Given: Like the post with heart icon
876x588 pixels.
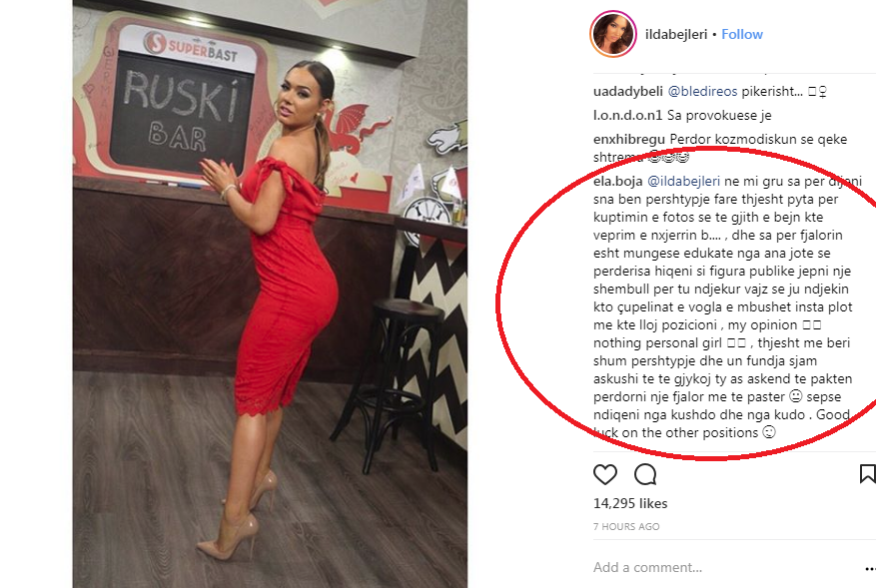Looking at the screenshot, I should click(x=605, y=474).
